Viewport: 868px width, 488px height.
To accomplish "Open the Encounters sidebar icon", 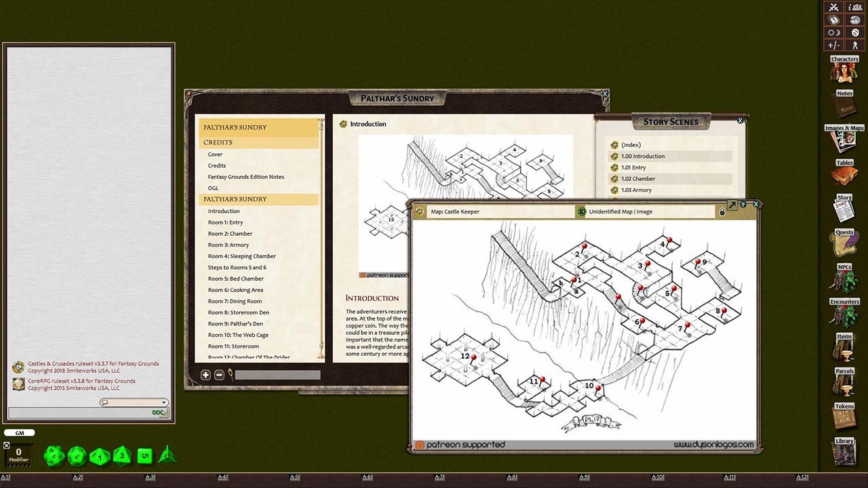I will tap(844, 314).
